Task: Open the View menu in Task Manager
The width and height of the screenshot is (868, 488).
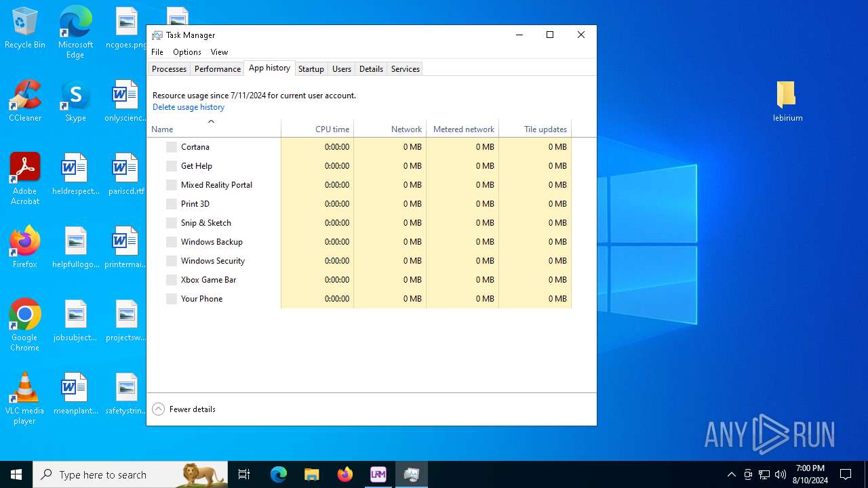Action: (x=219, y=52)
